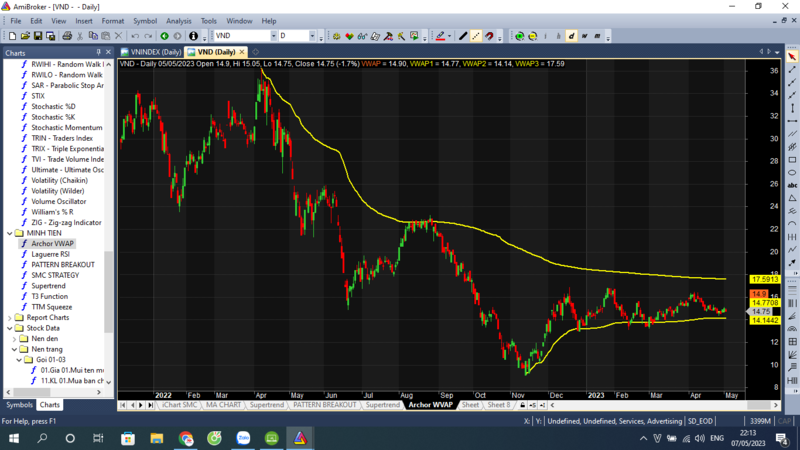Collapse the MINH TIEN folder
The width and height of the screenshot is (800, 450).
pyautogui.click(x=10, y=233)
